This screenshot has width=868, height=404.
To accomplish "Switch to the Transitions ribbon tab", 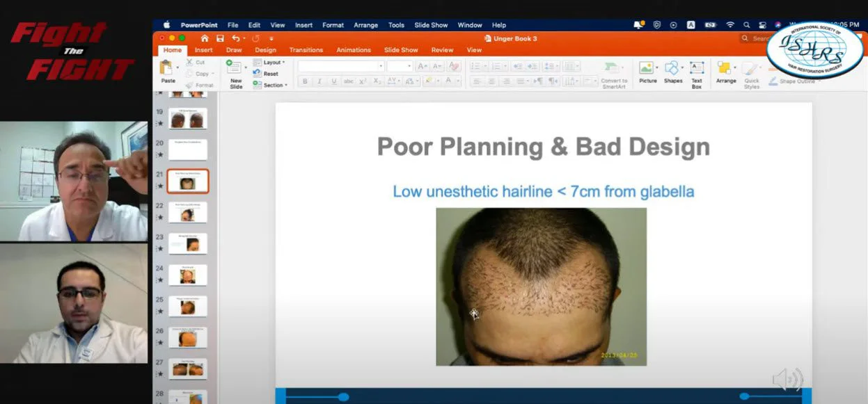I will (306, 50).
